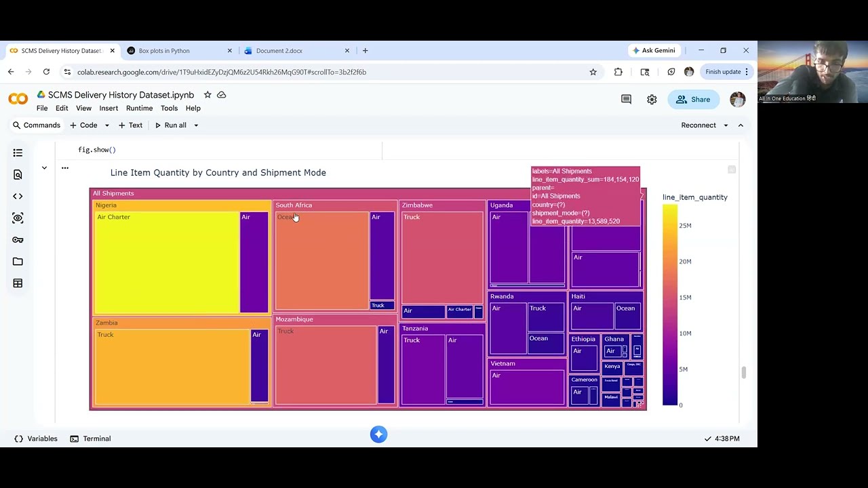The height and width of the screenshot is (488, 868).
Task: Open the comments panel icon
Action: [626, 100]
